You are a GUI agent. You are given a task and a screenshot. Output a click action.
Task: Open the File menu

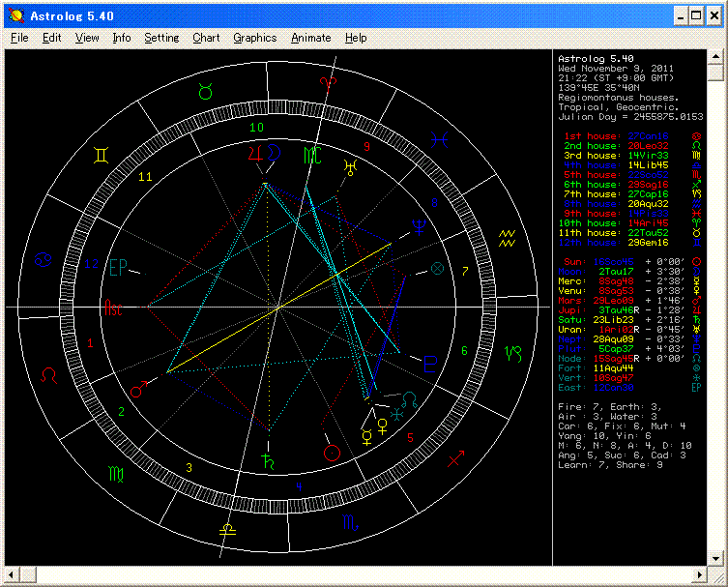[x=19, y=38]
